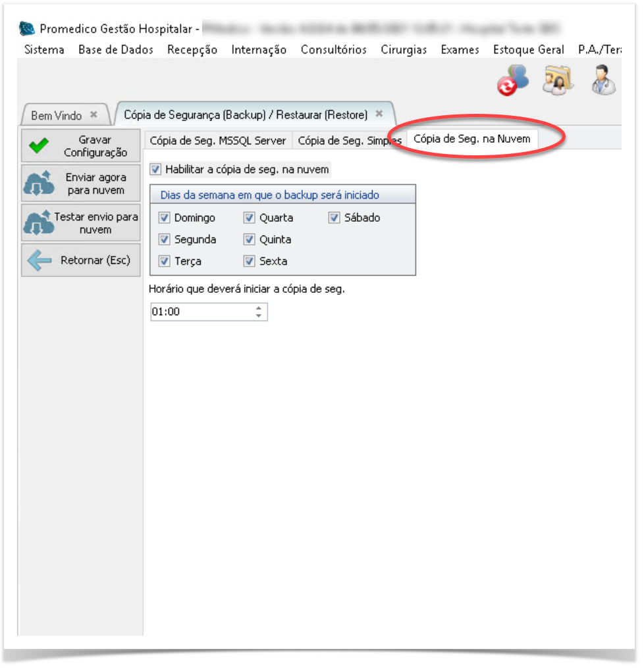
Task: Open the Base de Dados menu
Action: (115, 50)
